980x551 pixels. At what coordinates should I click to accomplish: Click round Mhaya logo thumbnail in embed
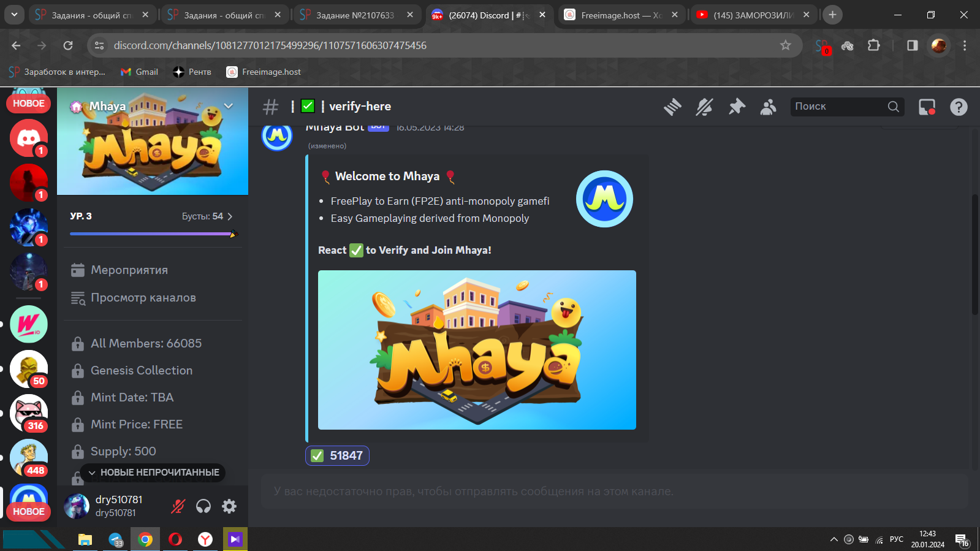point(604,199)
